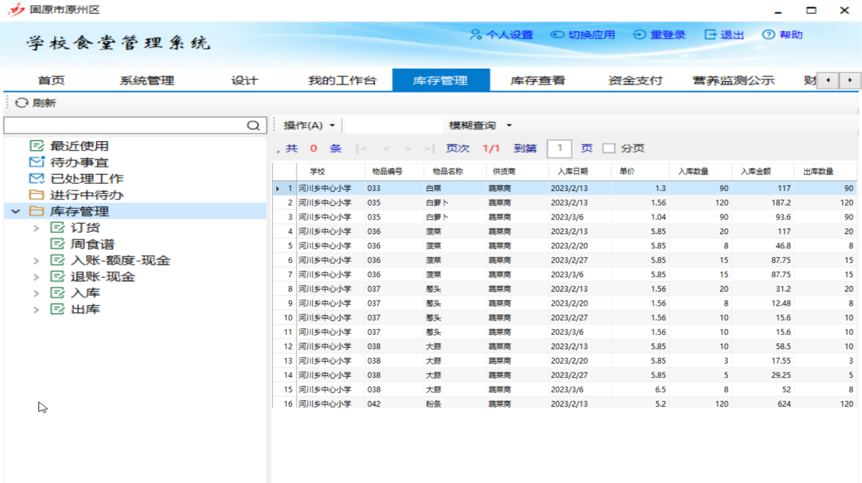Click the page number input field
This screenshot has height=483, width=862.
coord(559,149)
